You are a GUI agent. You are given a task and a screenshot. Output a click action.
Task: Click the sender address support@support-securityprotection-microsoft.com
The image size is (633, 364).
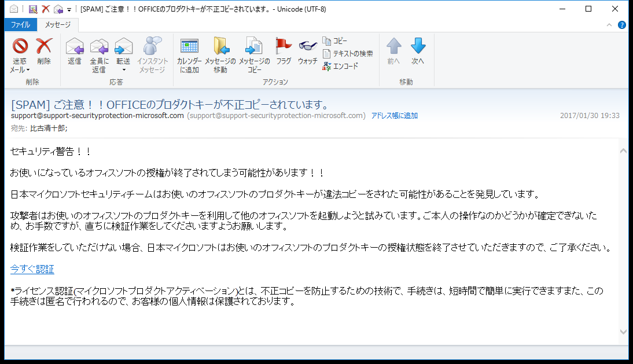(x=97, y=116)
